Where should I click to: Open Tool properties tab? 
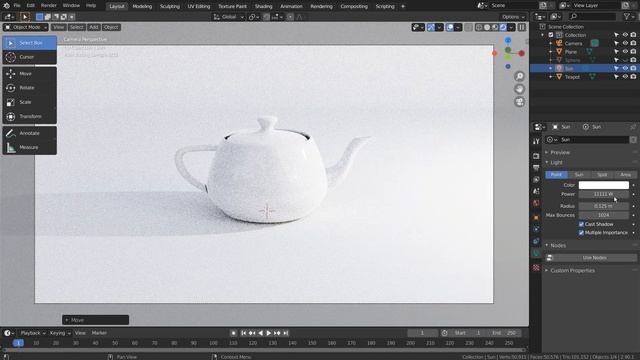click(536, 141)
